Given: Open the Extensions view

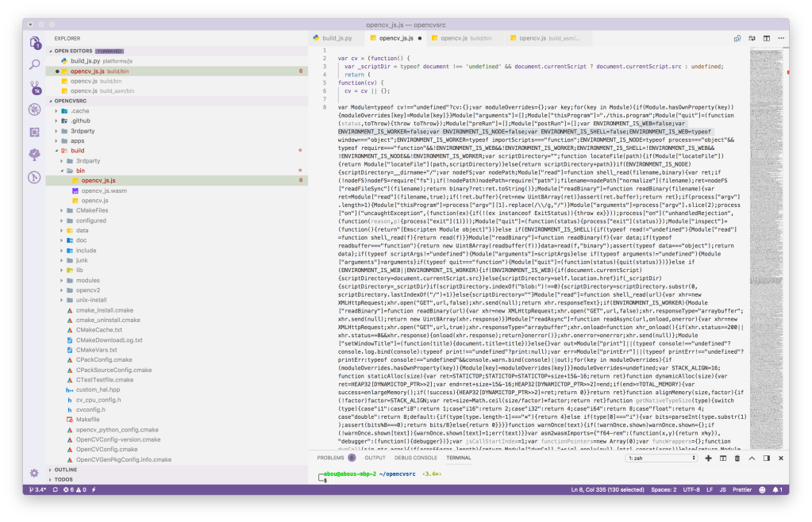Looking at the screenshot, I should pyautogui.click(x=34, y=132).
